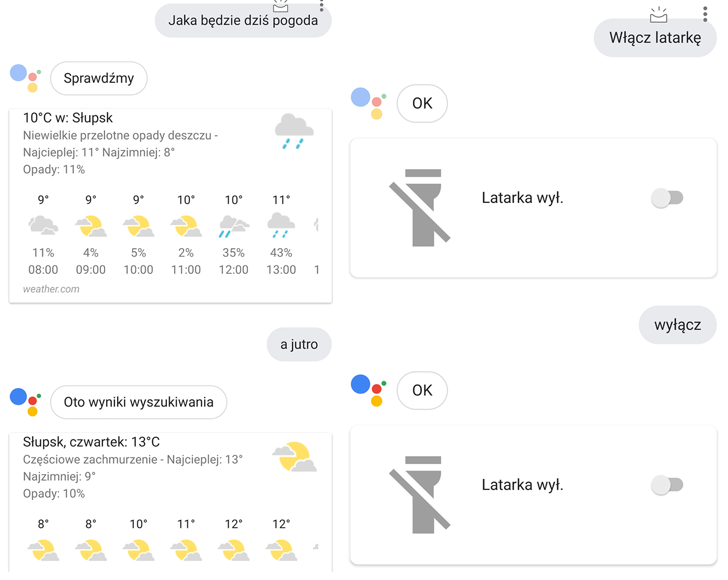
Task: Select the 13:00 hourly forecast with 43%
Action: (281, 235)
